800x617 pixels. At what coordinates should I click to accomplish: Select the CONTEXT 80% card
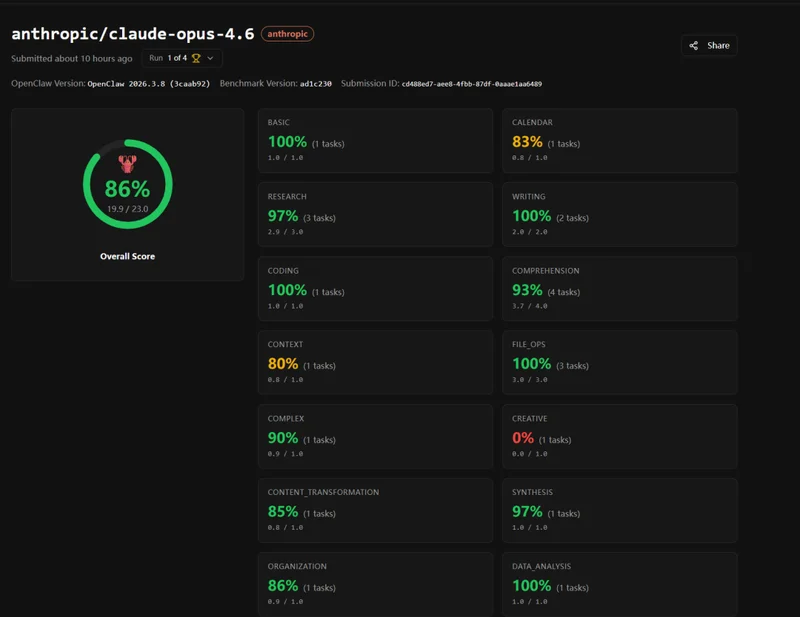coord(375,362)
